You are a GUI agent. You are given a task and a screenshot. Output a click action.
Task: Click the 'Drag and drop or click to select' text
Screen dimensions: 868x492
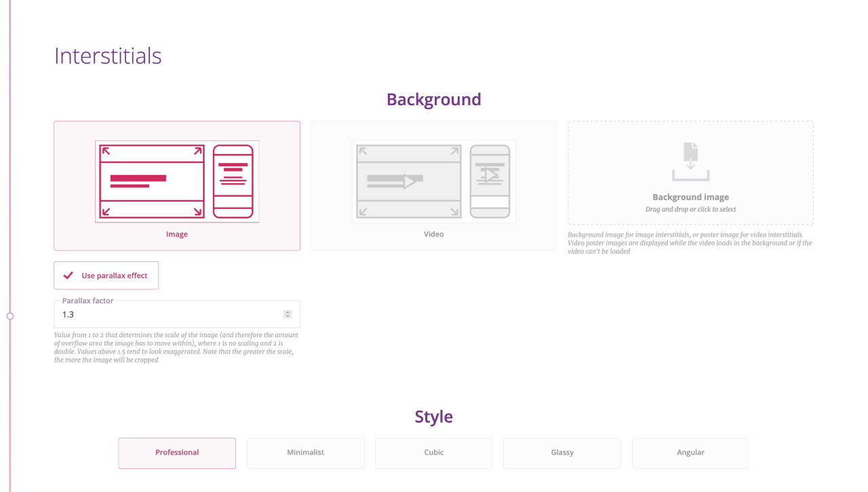pyautogui.click(x=690, y=210)
